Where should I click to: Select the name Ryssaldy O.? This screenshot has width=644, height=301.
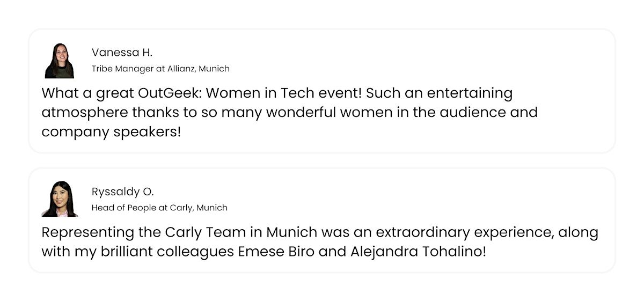(x=122, y=192)
